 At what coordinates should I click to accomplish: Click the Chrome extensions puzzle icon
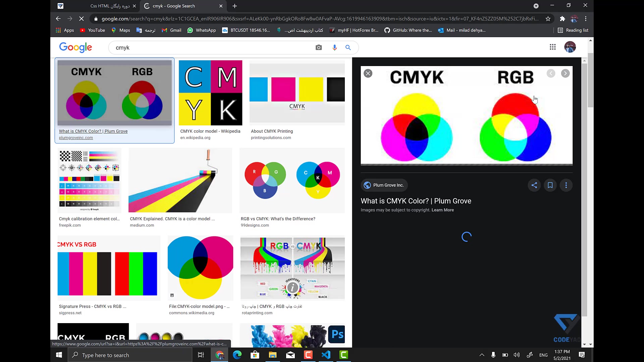pyautogui.click(x=562, y=19)
